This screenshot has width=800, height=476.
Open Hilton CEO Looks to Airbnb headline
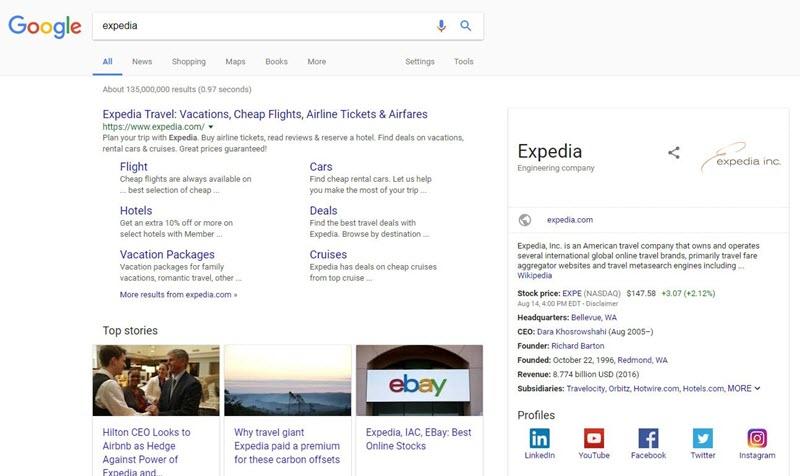click(146, 452)
